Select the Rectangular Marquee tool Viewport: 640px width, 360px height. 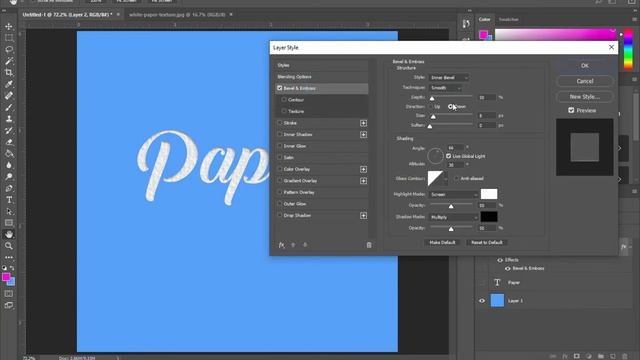click(x=9, y=38)
